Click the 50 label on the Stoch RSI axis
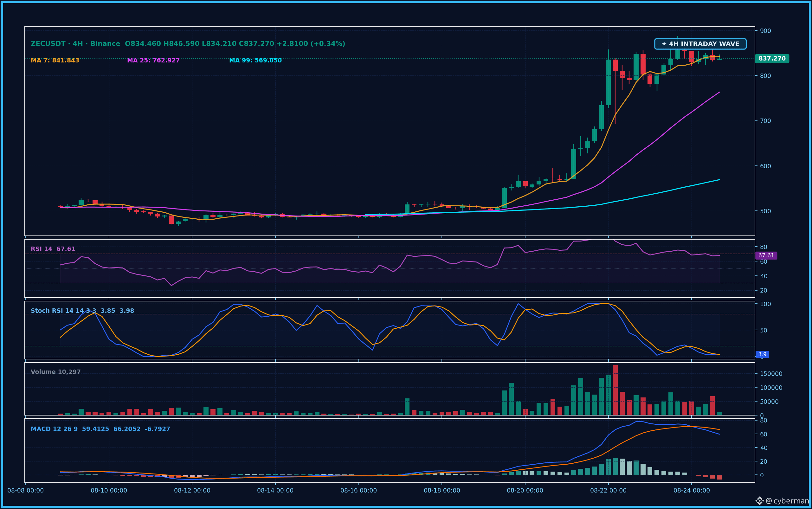Viewport: 812px width, 509px height. point(764,331)
